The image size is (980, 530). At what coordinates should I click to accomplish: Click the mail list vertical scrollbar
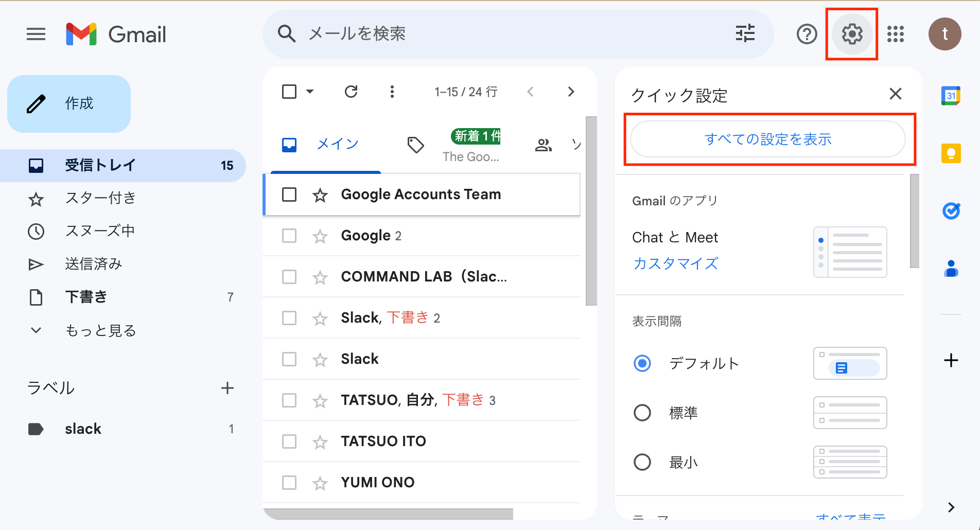591,211
